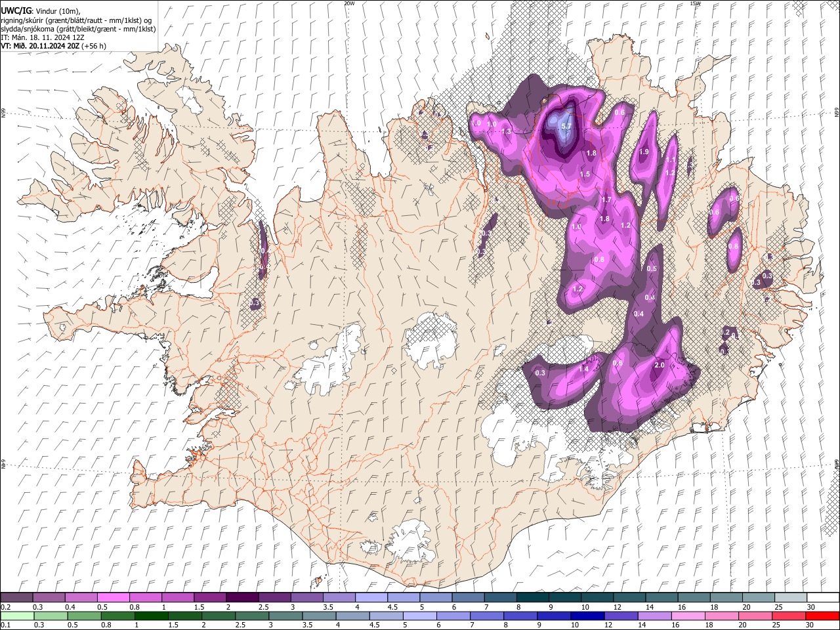
Task: Click the 1.1 precipitation value on the map
Action: (x=671, y=159)
